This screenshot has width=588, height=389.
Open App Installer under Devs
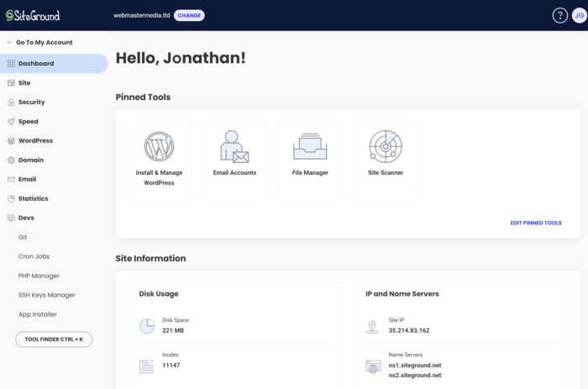pos(38,314)
